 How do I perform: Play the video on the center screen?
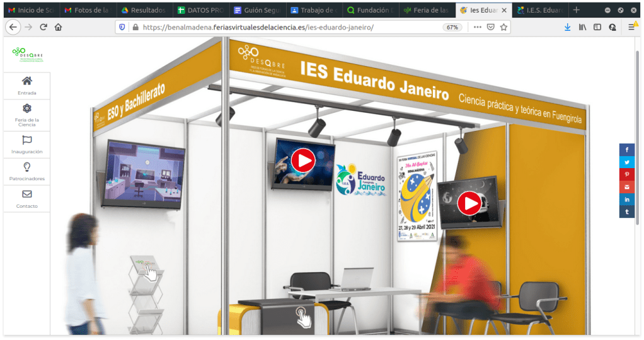tap(303, 161)
